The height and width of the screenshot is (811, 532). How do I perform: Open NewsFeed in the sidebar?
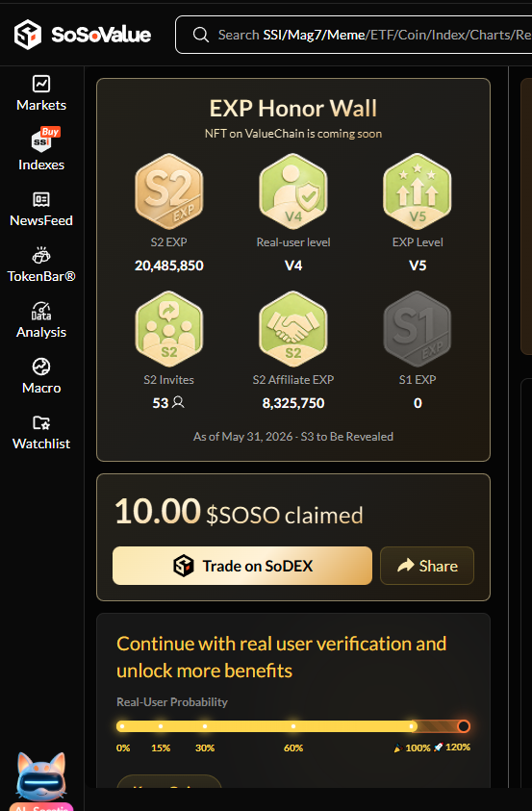point(41,210)
